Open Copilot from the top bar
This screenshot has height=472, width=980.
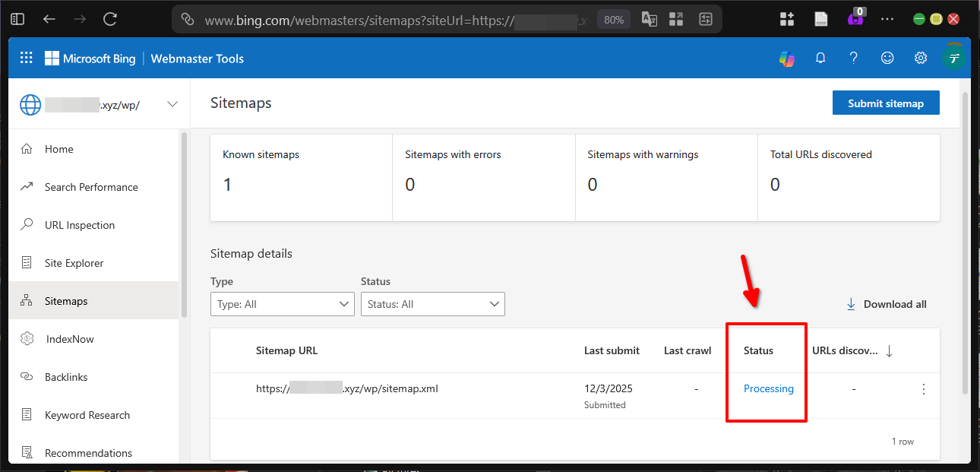coord(787,58)
